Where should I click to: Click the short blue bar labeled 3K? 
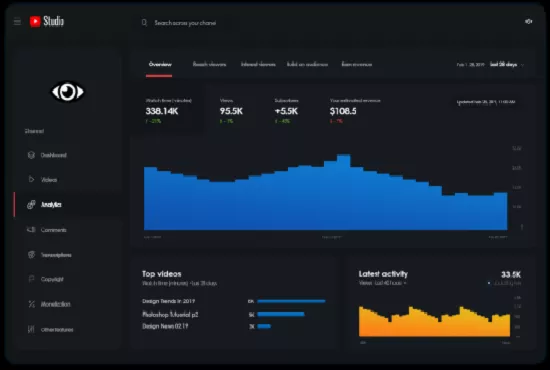[264, 326]
